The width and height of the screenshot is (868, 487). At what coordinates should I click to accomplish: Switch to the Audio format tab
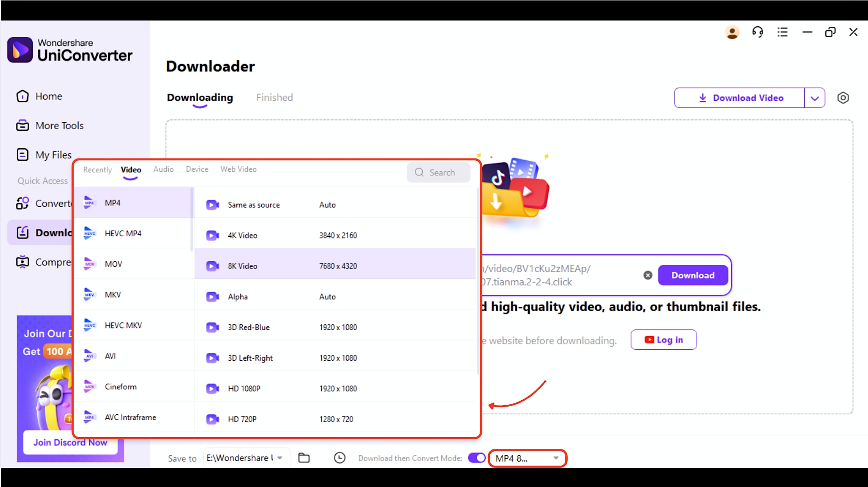point(164,169)
